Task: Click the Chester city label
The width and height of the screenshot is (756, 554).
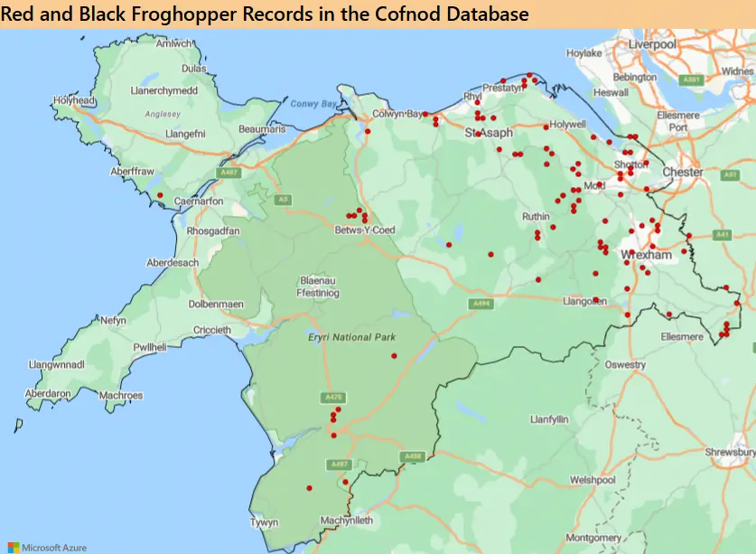Action: point(682,172)
